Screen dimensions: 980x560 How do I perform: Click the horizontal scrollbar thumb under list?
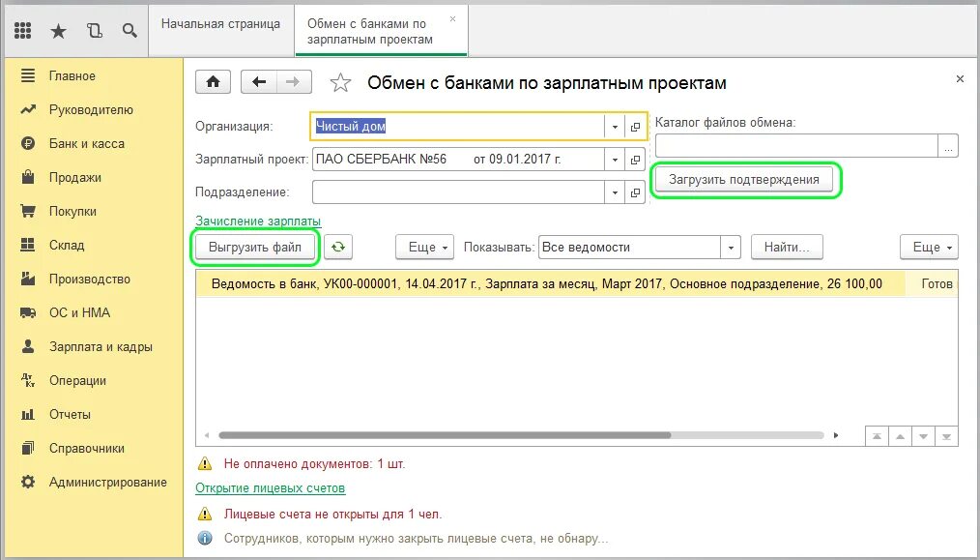click(x=445, y=435)
